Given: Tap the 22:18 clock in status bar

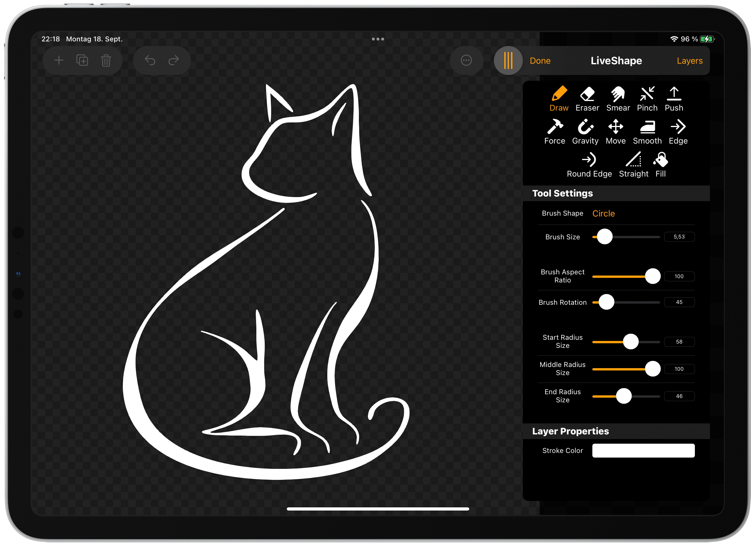Looking at the screenshot, I should 50,39.
